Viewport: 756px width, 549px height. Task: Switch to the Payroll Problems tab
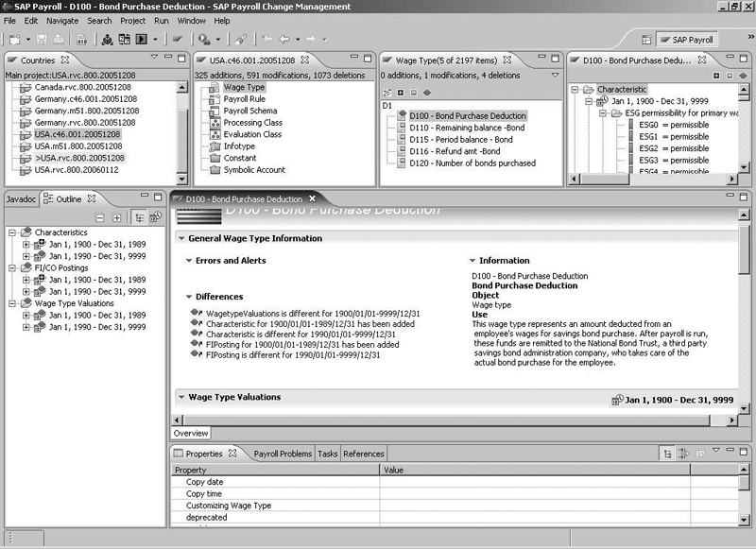283,454
